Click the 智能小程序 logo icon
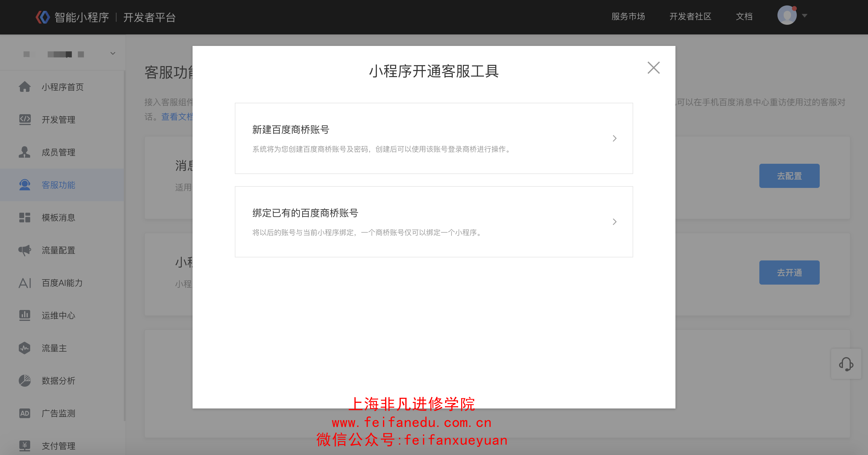Screen dimensions: 868x455 (43, 17)
